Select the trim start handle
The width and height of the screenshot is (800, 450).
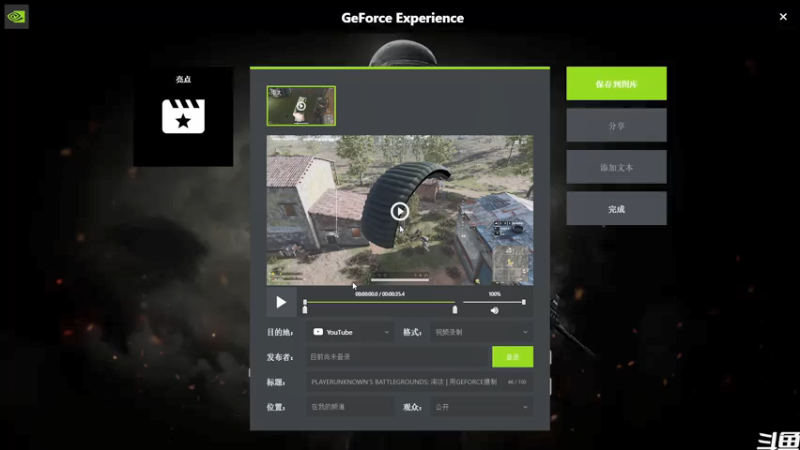(x=305, y=310)
